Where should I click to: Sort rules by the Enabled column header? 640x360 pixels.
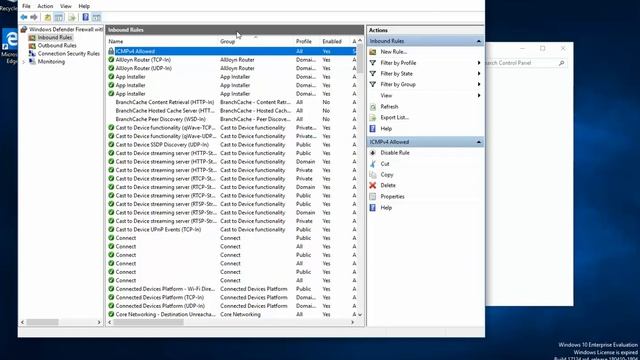tap(335, 42)
